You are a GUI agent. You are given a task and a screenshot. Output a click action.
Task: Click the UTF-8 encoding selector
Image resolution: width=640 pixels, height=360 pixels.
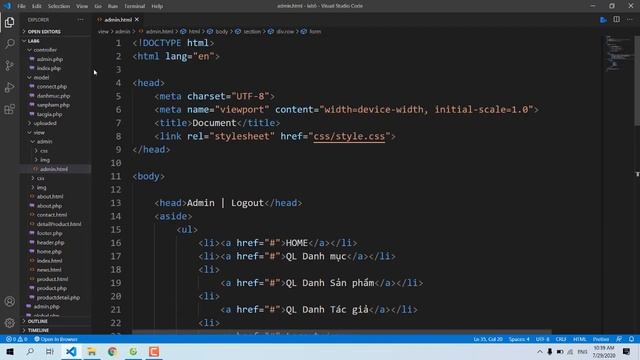point(542,339)
